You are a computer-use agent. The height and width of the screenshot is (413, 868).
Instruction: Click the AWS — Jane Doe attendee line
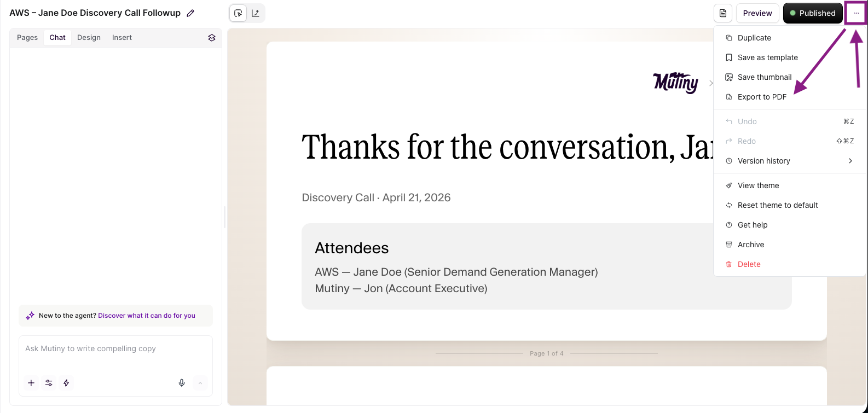[456, 272]
